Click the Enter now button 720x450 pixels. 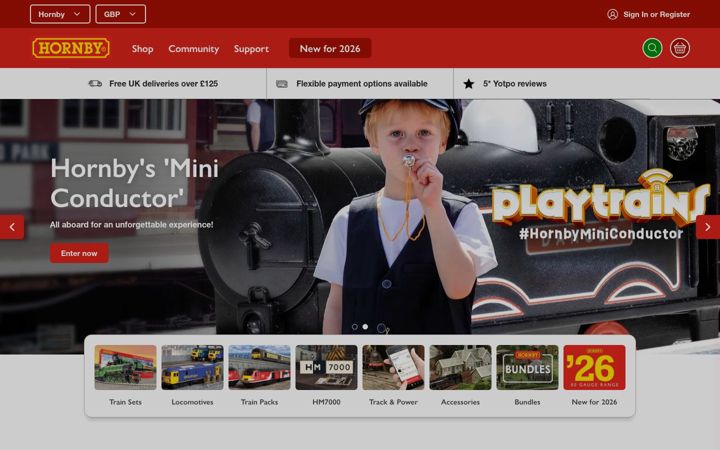click(79, 253)
